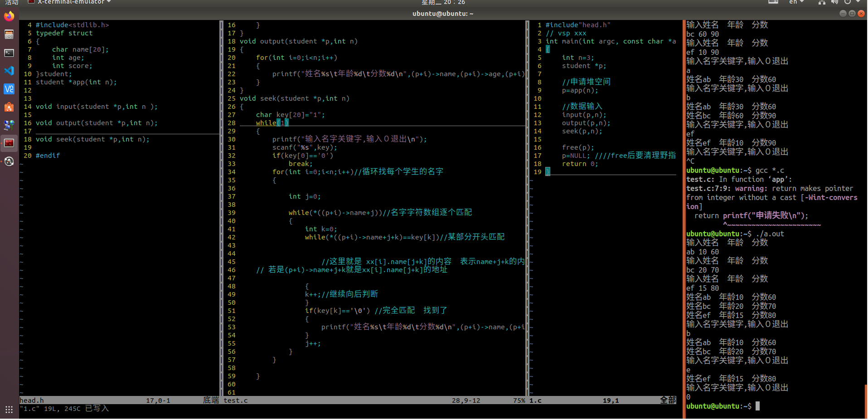Click 'j++;' on line 55
This screenshot has width=868, height=420.
click(313, 343)
